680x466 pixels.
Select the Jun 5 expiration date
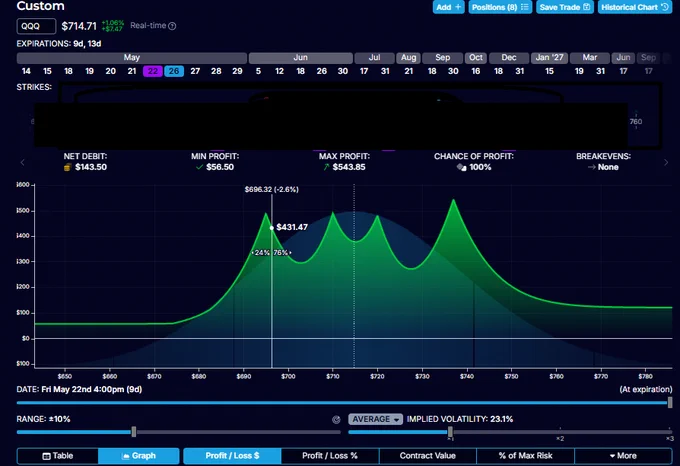tap(258, 71)
